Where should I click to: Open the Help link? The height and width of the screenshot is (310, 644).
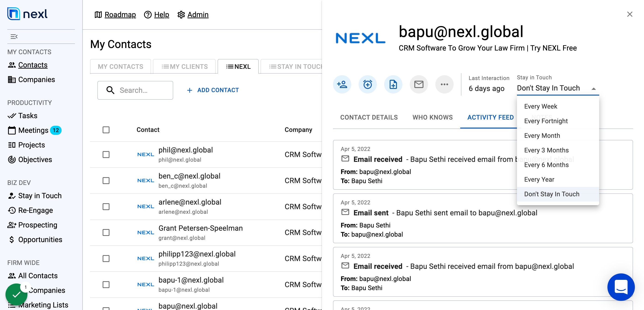point(157,15)
